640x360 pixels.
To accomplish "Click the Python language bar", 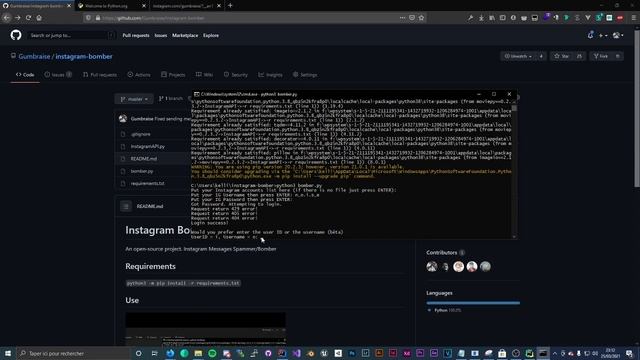I will point(473,303).
